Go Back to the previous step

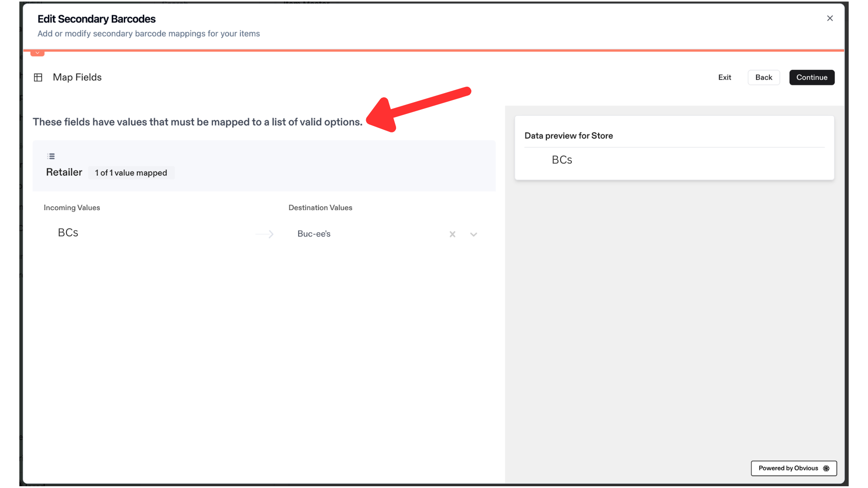point(764,77)
